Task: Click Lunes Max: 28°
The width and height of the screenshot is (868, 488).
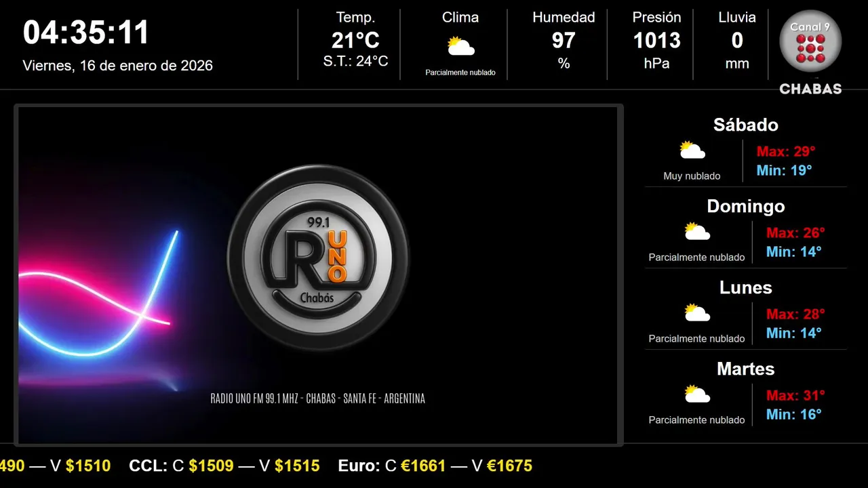Action: pyautogui.click(x=795, y=314)
